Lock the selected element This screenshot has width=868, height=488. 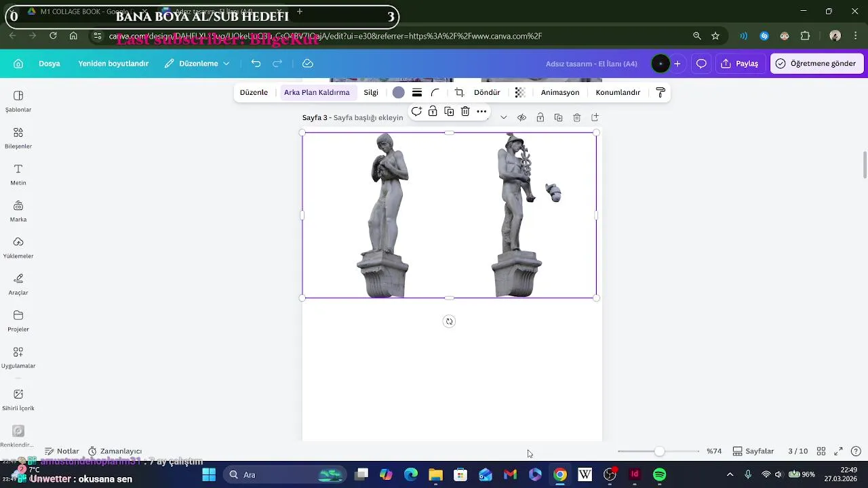[x=433, y=111]
